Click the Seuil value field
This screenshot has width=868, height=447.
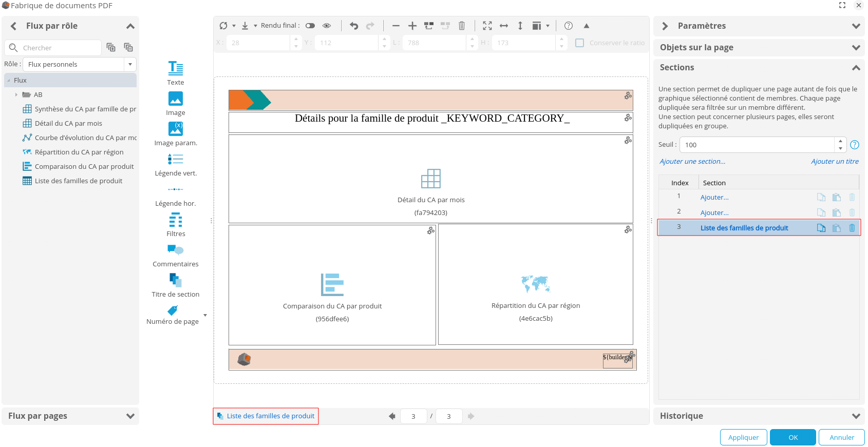(x=757, y=145)
